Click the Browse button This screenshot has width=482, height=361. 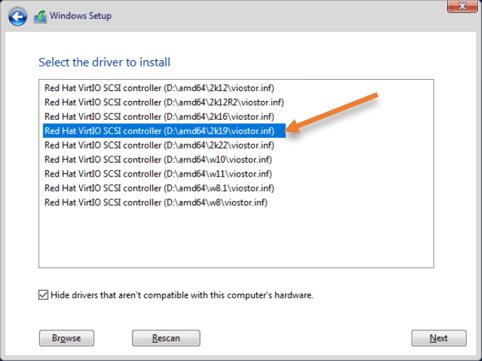[67, 338]
